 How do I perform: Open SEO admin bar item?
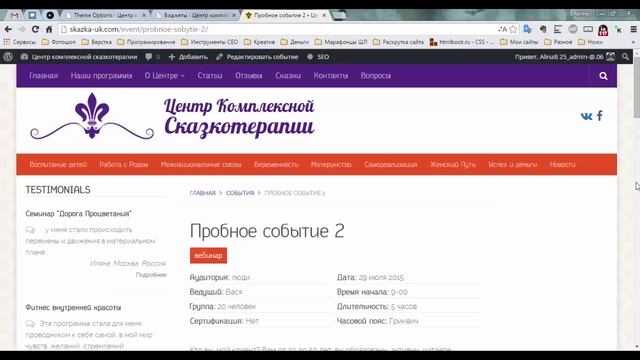pos(318,57)
